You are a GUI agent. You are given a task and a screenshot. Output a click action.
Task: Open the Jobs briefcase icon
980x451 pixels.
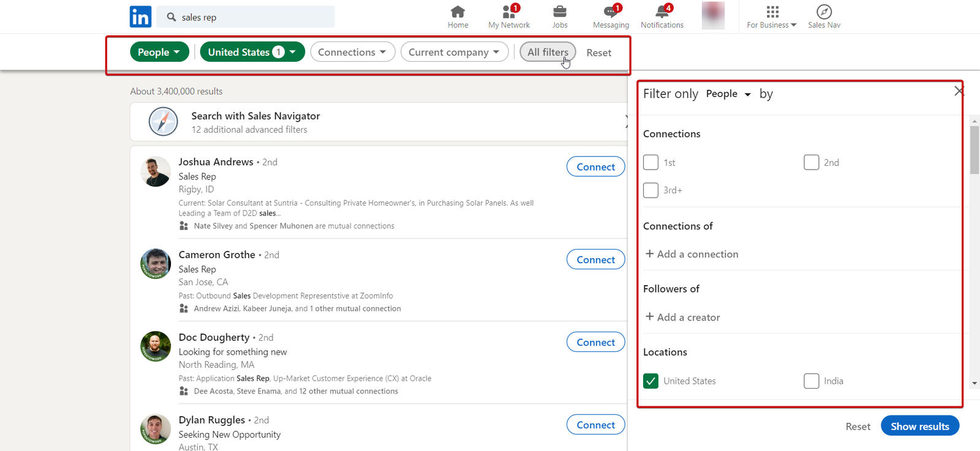click(560, 12)
